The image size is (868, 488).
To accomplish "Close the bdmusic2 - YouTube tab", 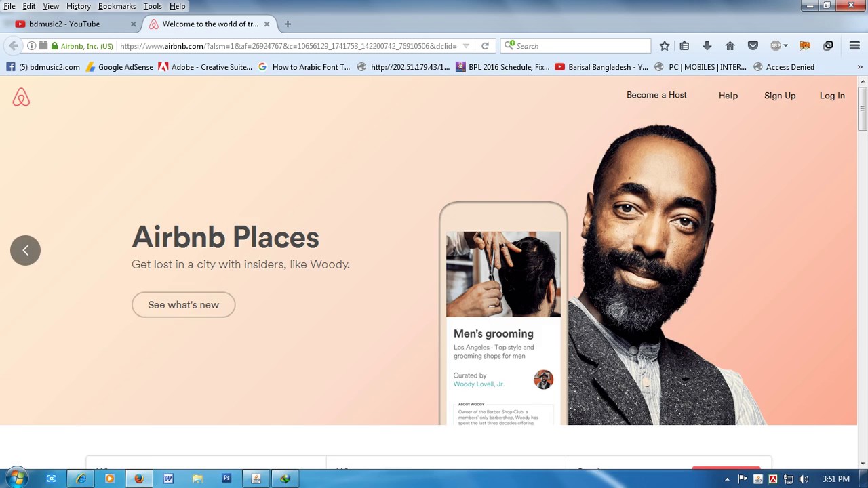I will click(x=133, y=24).
